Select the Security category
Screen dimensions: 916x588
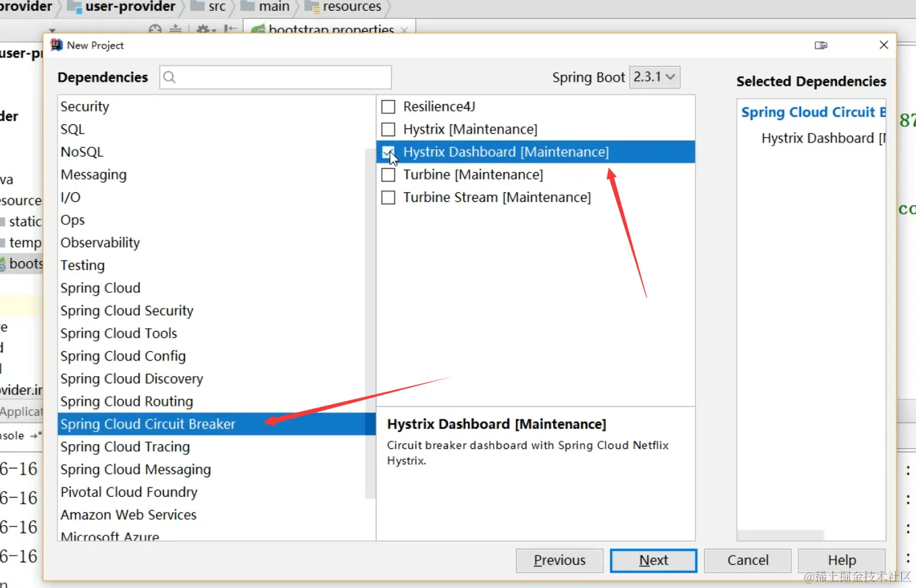(x=216, y=107)
